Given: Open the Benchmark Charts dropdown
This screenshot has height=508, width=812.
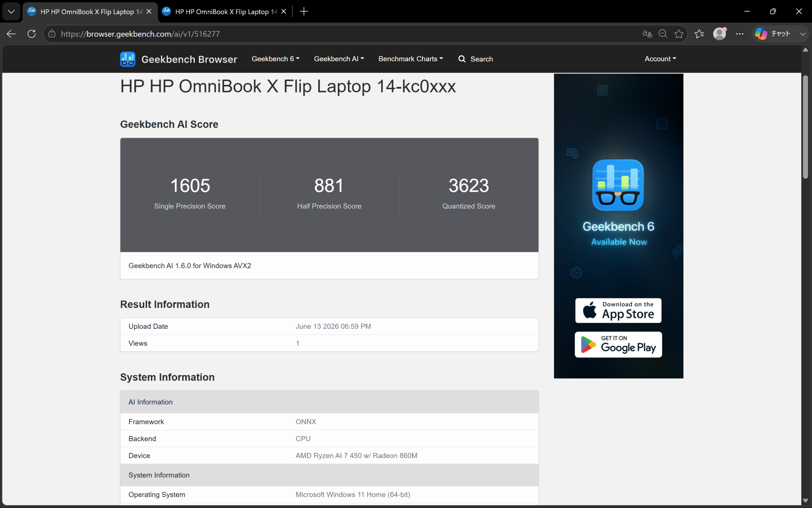Looking at the screenshot, I should tap(411, 59).
